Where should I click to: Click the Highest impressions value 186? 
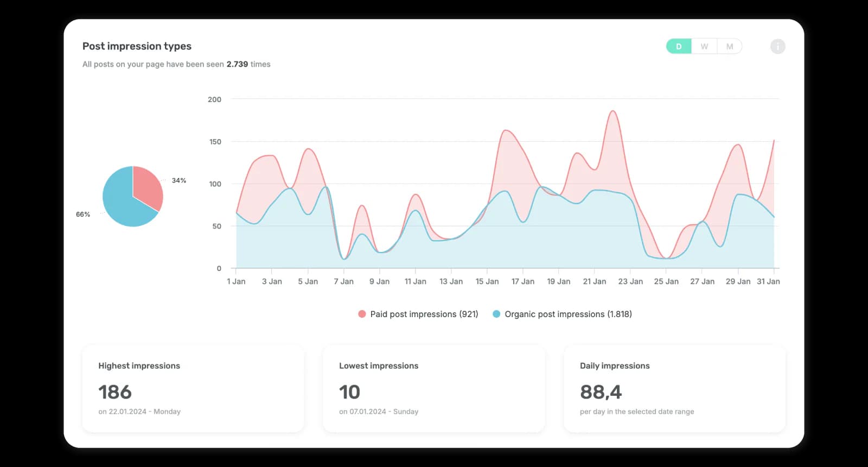115,392
